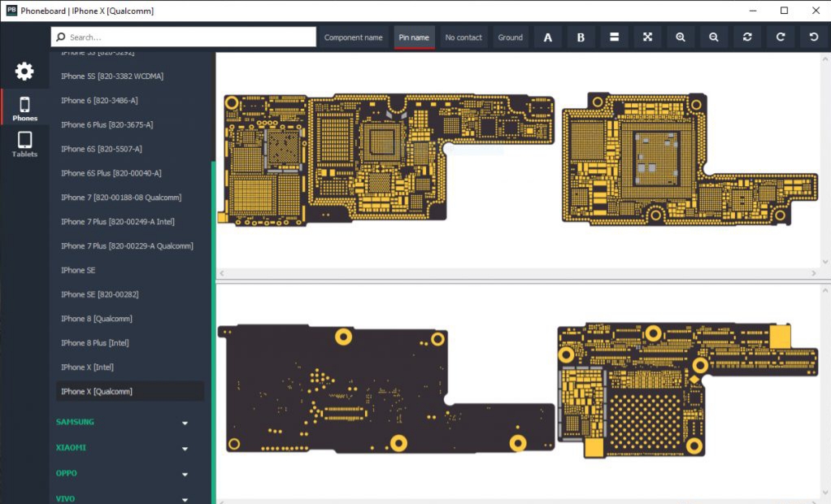Rotate the board counterclockwise
The image size is (831, 504).
click(x=813, y=37)
